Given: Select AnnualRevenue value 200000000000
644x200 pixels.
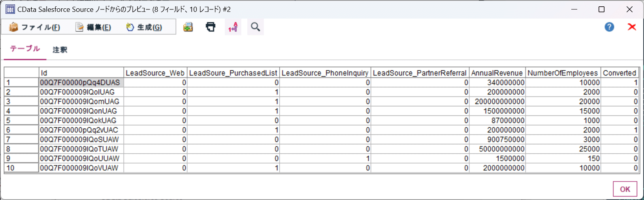Looking at the screenshot, I should [497, 101].
